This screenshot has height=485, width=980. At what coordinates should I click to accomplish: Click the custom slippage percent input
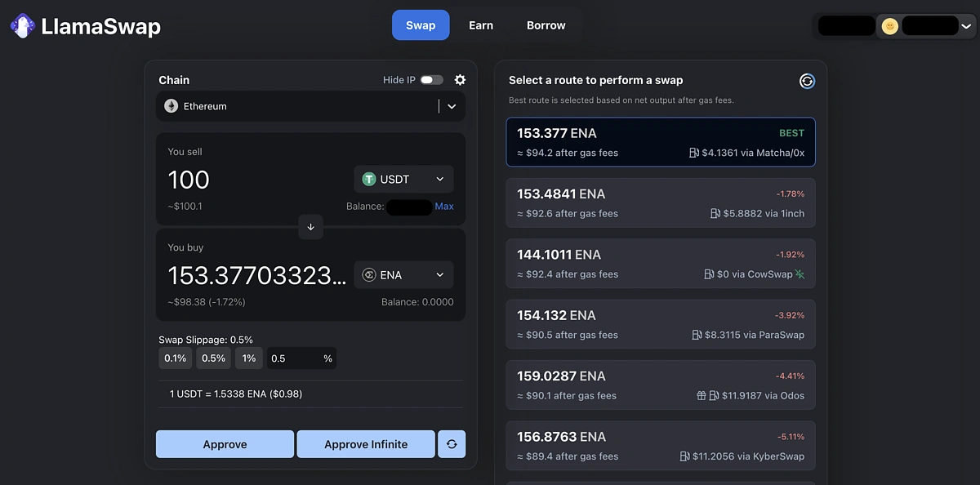(301, 358)
